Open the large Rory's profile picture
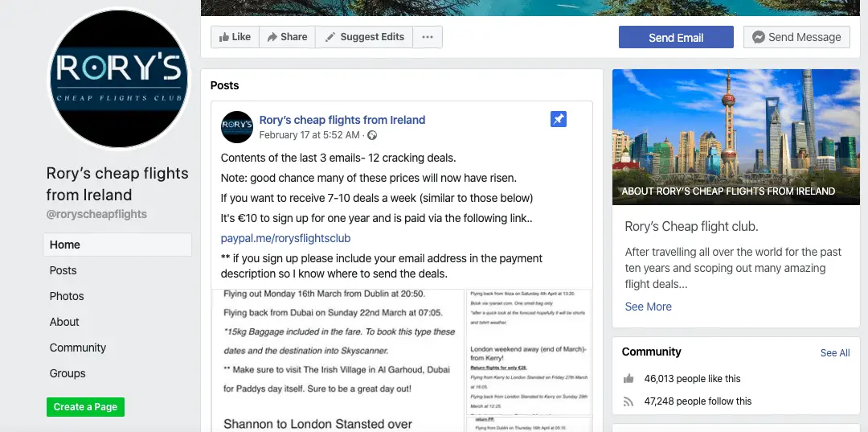This screenshot has width=868, height=432. coord(118,78)
